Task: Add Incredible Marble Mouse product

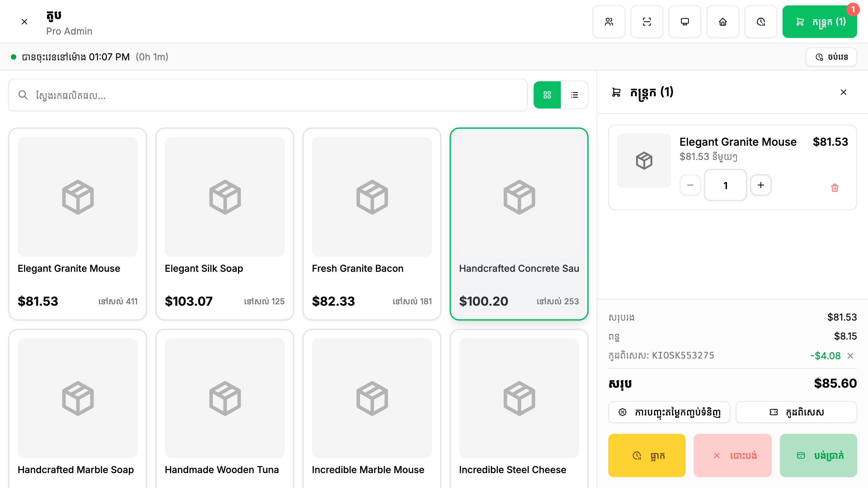Action: point(372,409)
